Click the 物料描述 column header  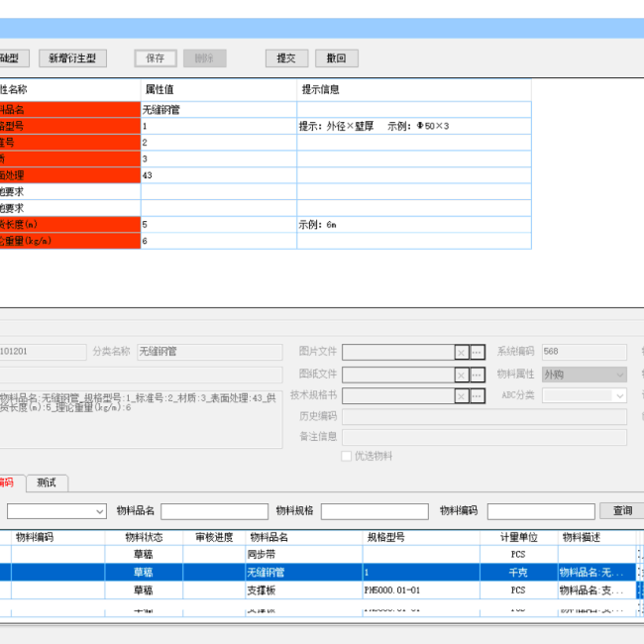click(x=597, y=537)
